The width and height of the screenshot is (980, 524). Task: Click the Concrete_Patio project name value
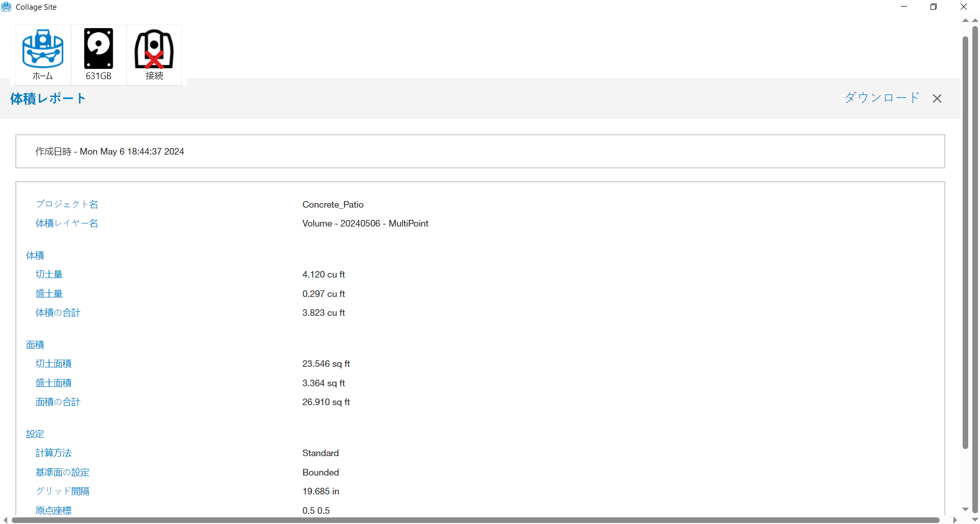pos(333,205)
